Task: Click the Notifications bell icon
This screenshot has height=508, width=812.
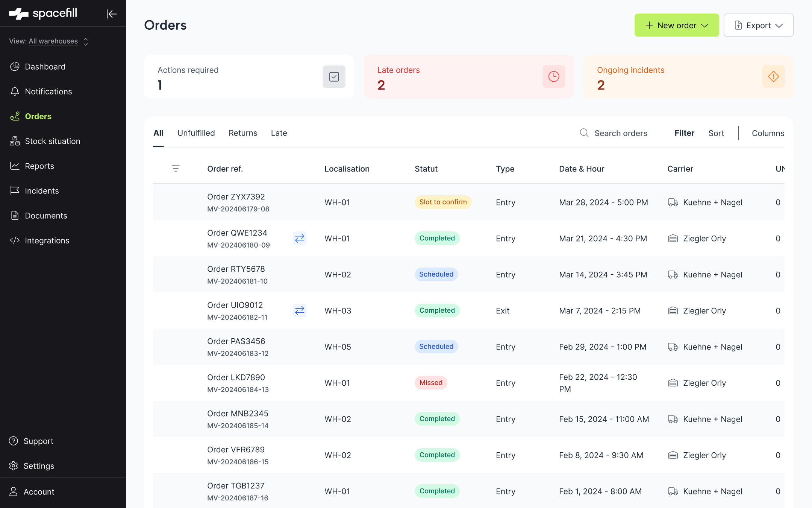Action: coord(15,91)
